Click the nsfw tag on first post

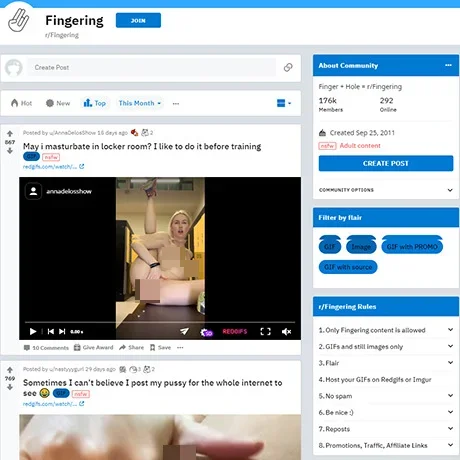coord(51,157)
